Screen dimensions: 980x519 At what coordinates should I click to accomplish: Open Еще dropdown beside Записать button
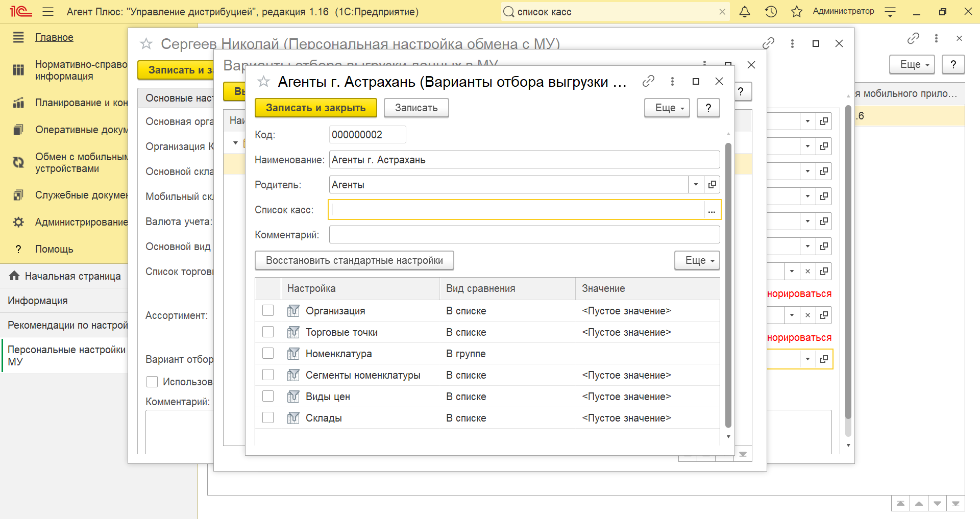point(667,108)
